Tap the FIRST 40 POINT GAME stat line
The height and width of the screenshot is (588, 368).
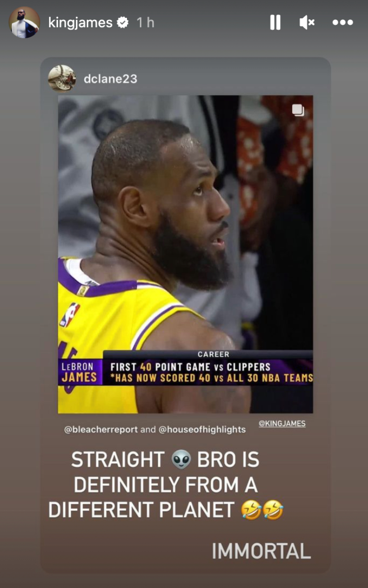point(190,367)
